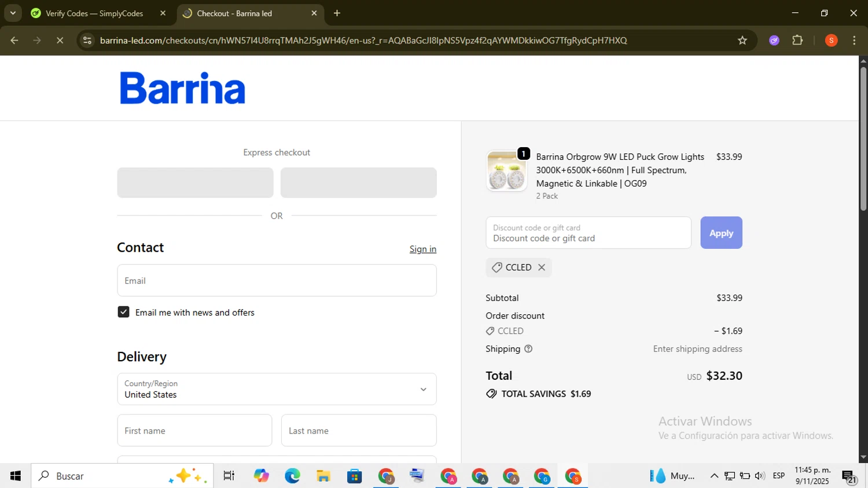Apply the discount code
The width and height of the screenshot is (868, 488).
[x=721, y=233]
